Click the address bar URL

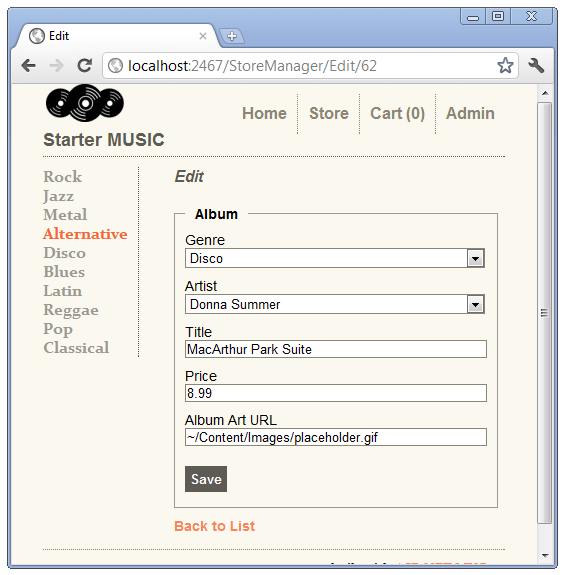click(253, 66)
